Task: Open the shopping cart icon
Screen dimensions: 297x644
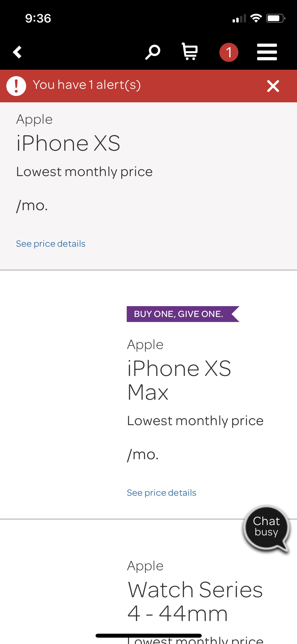Action: tap(190, 52)
